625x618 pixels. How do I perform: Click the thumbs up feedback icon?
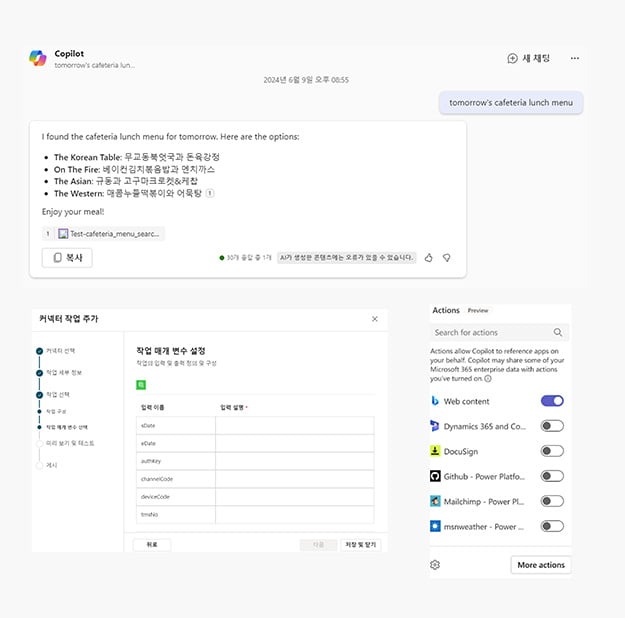[x=428, y=258]
